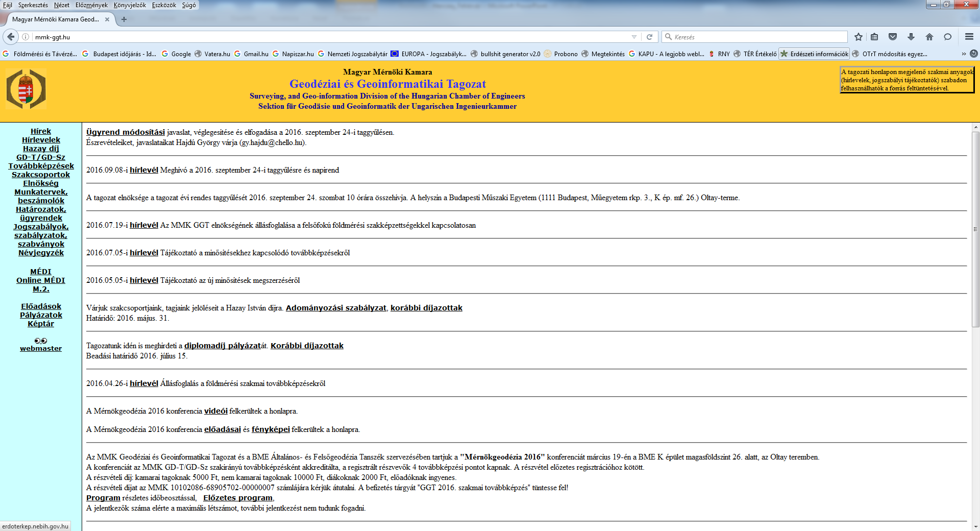Open the Hírlevelek sidebar link
980x531 pixels.
click(41, 140)
